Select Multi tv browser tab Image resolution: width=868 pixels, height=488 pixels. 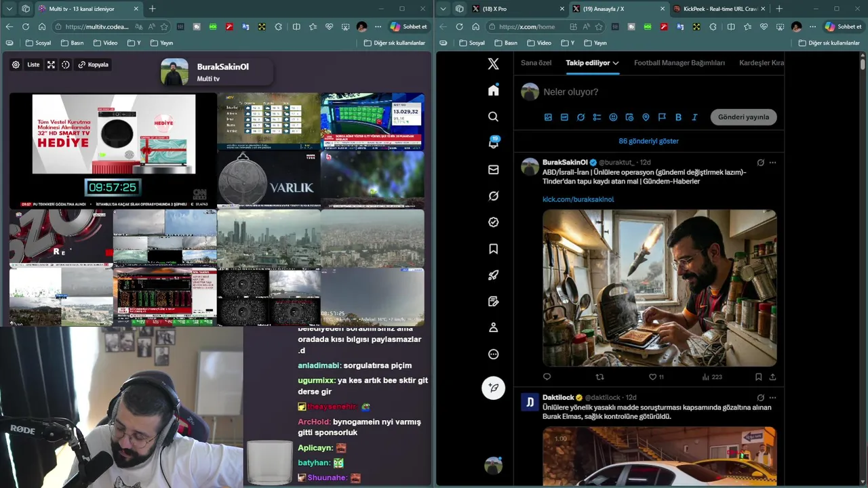point(88,9)
